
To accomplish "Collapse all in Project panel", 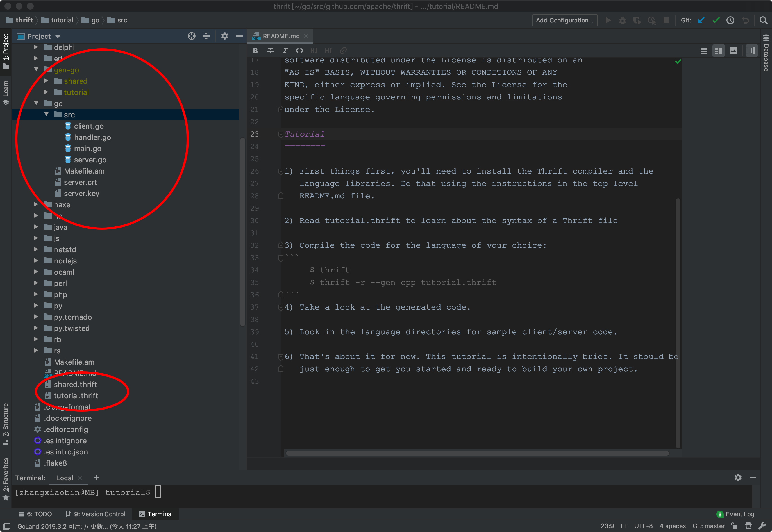I will click(x=206, y=36).
